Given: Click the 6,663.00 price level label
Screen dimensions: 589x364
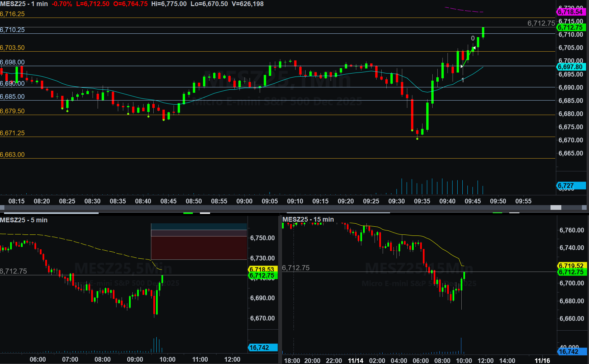Looking at the screenshot, I should (12, 155).
